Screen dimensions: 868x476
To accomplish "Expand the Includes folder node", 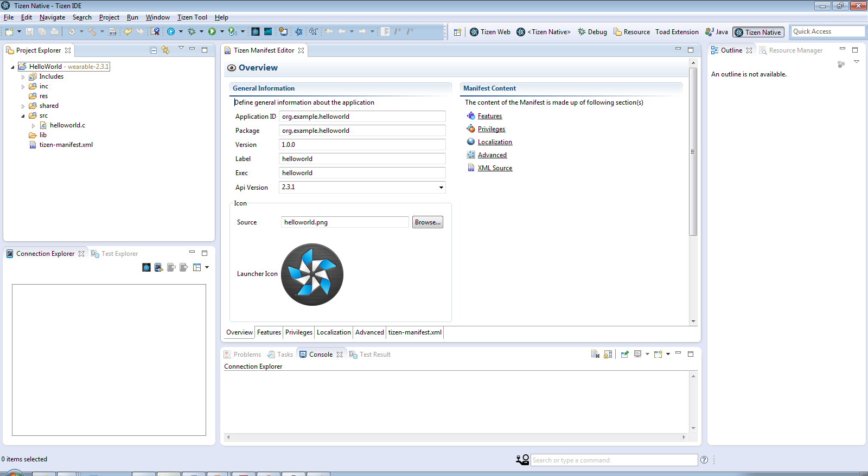I will click(x=23, y=77).
